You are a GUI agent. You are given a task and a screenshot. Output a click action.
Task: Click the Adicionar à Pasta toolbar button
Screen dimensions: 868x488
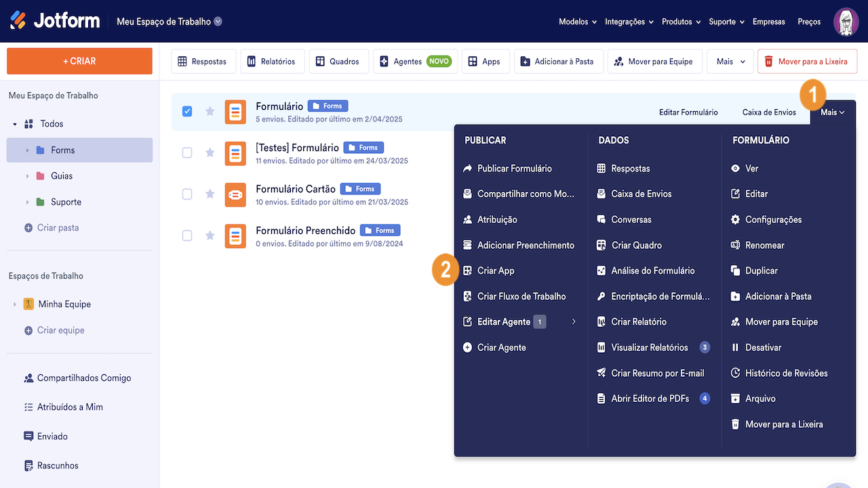(x=558, y=62)
